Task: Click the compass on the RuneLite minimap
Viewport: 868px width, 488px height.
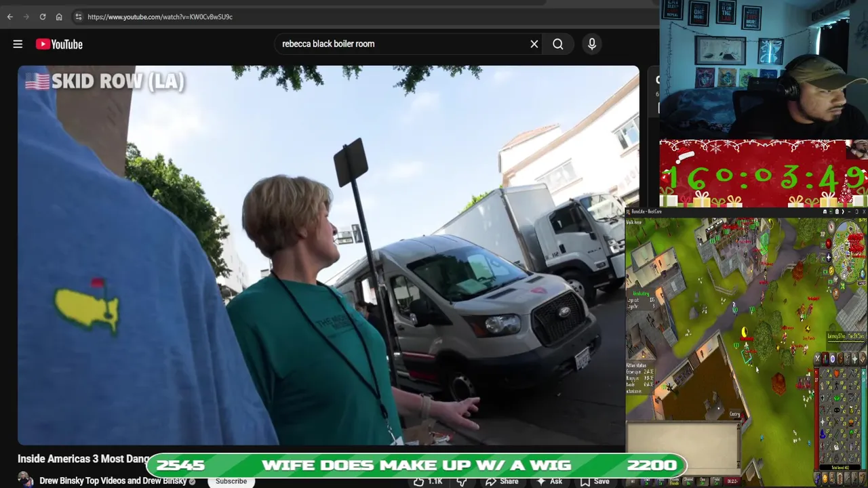Action: [831, 226]
